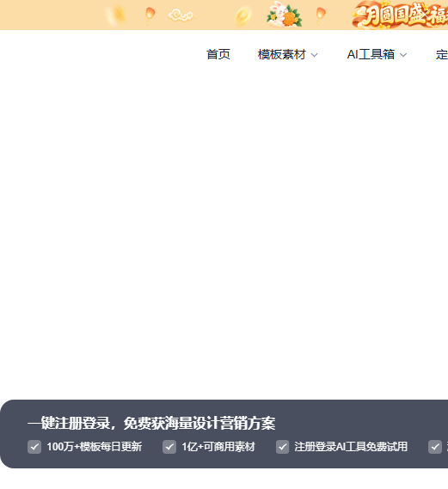The image size is (448, 489).
Task: Open the 模板素材 menu
Action: (x=282, y=55)
